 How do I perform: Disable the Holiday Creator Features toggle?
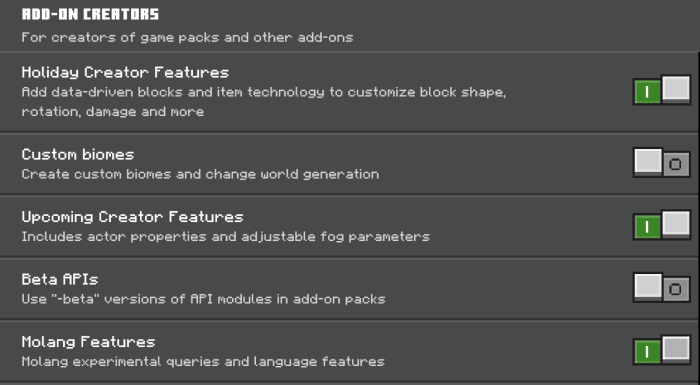click(662, 90)
